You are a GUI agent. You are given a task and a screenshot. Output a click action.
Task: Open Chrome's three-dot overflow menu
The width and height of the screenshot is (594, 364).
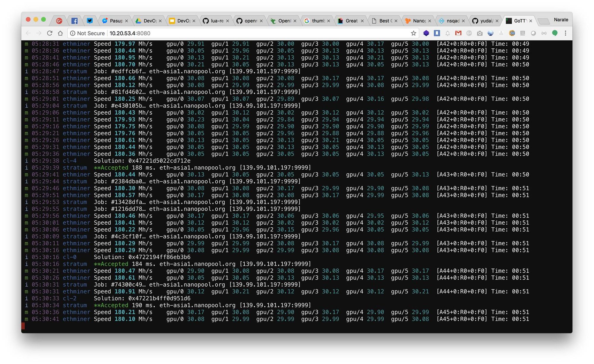(565, 33)
